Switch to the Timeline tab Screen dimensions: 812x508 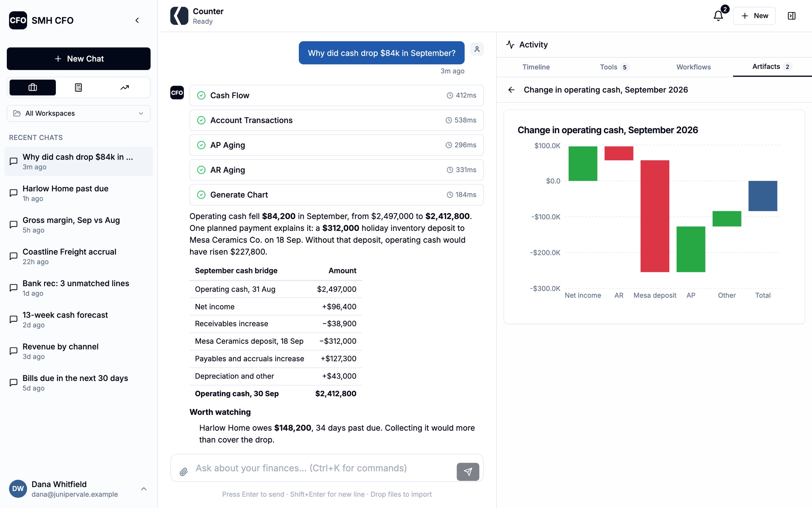click(536, 67)
